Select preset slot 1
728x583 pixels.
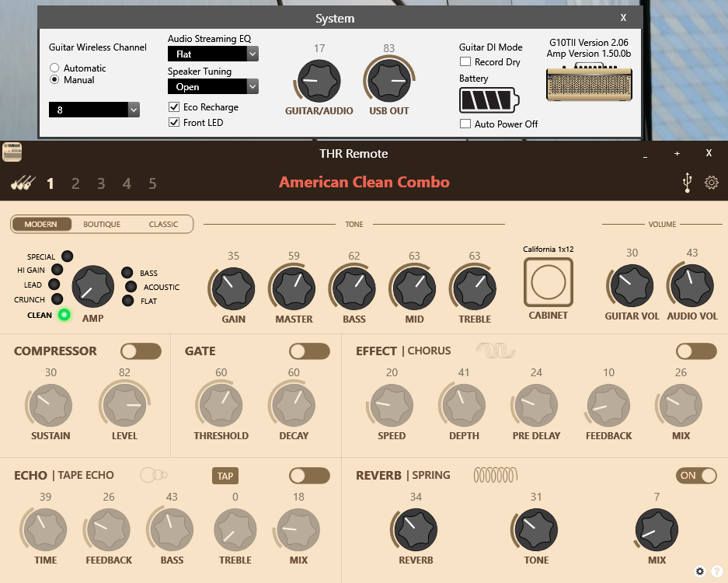click(x=51, y=183)
